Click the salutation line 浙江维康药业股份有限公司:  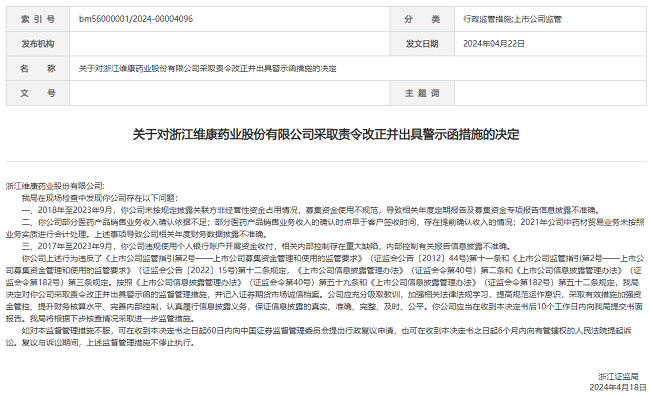pos(55,186)
